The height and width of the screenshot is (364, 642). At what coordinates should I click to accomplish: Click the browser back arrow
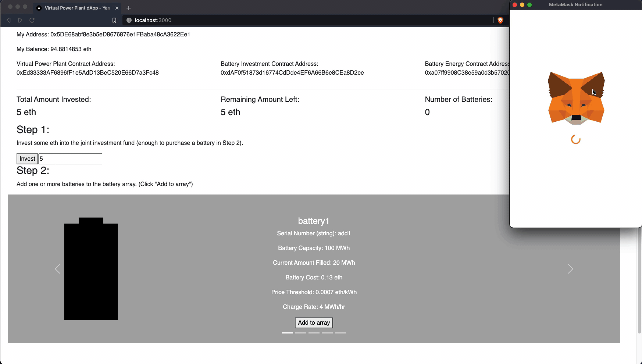[8, 20]
